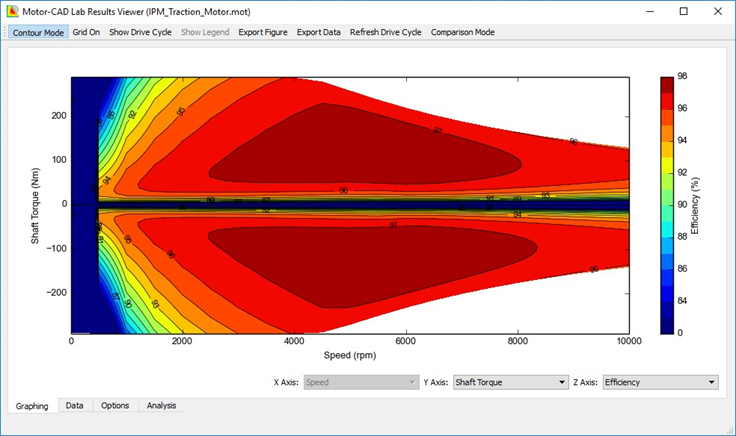Toggle Contour Mode in the toolbar
This screenshot has height=436, width=736.
[38, 32]
